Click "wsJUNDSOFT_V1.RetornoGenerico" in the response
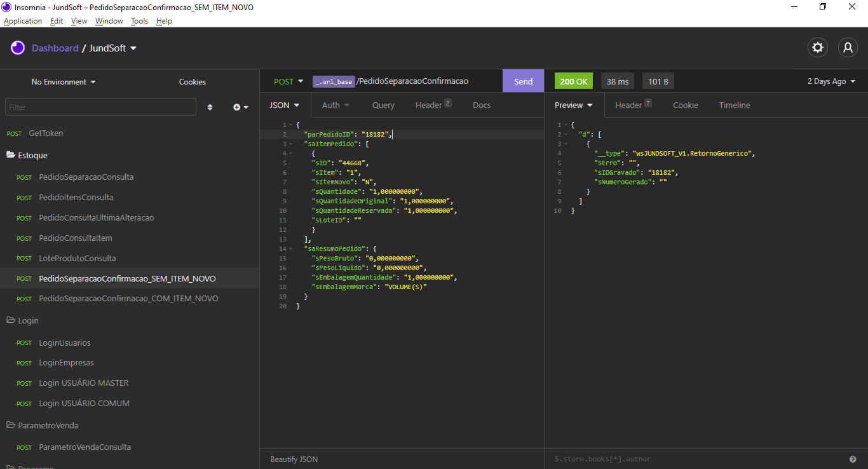868x469 pixels. (x=693, y=153)
